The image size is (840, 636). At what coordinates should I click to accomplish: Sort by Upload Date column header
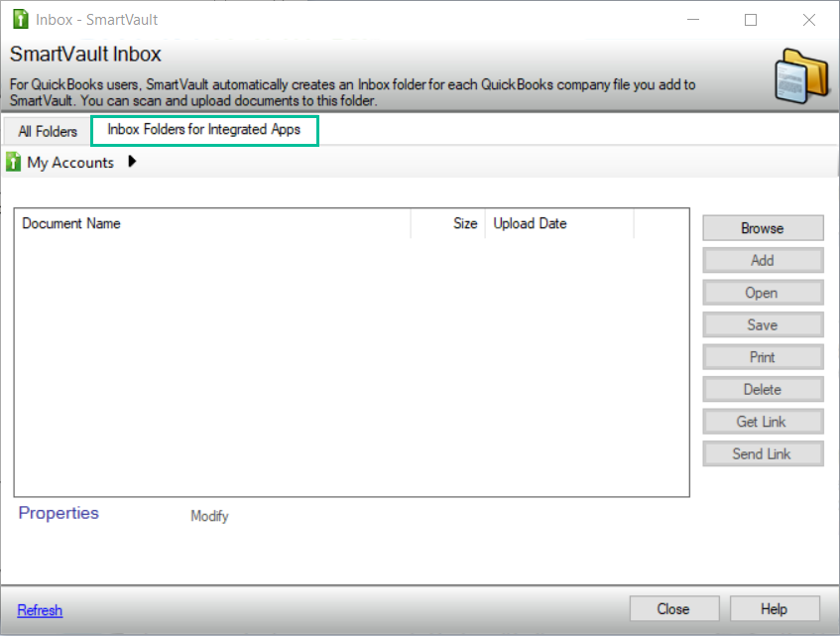point(531,224)
